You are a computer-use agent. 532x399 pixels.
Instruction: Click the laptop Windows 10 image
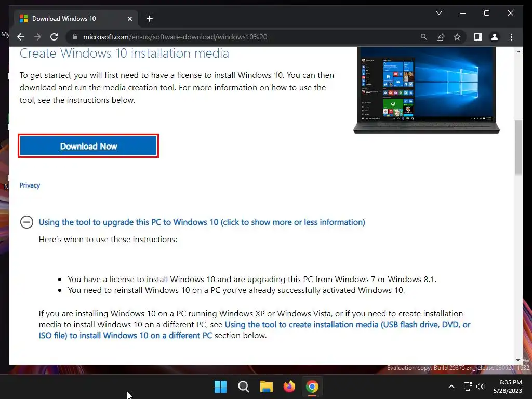(427, 90)
